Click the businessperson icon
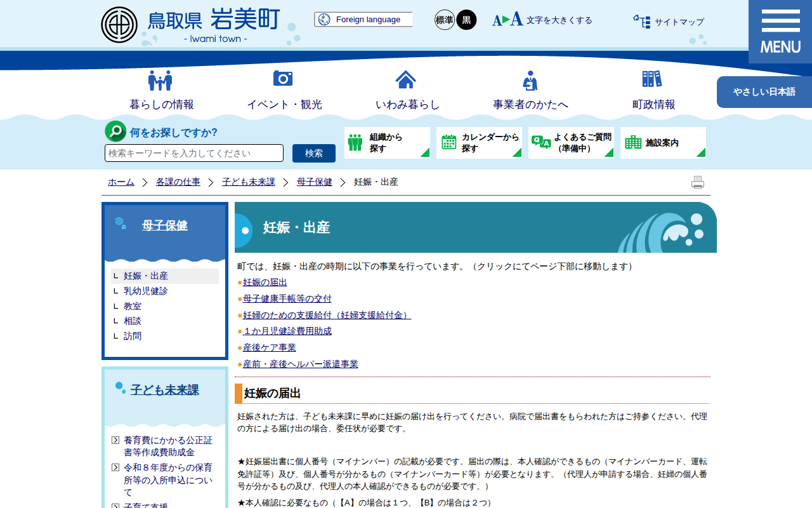 (530, 80)
